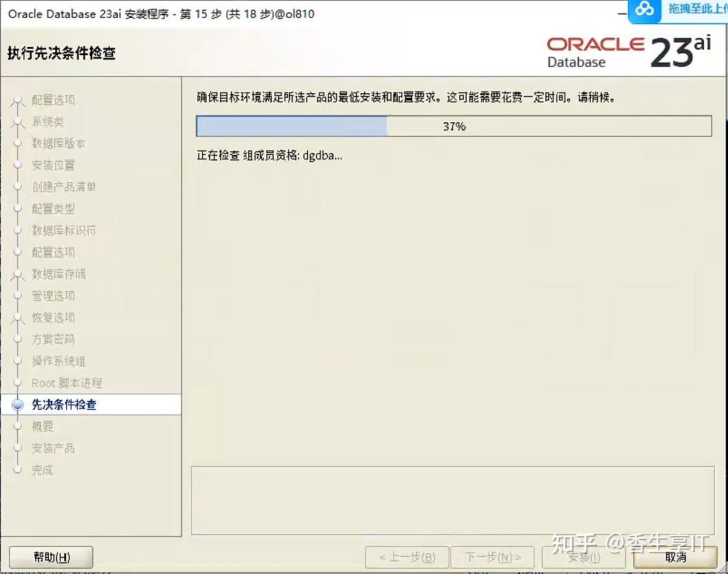728x574 pixels.
Task: Click the 安装位置 step node
Action: point(17,165)
